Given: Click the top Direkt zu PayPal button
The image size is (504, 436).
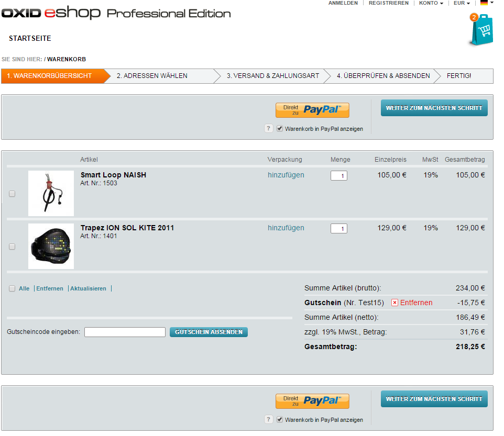Looking at the screenshot, I should (312, 110).
